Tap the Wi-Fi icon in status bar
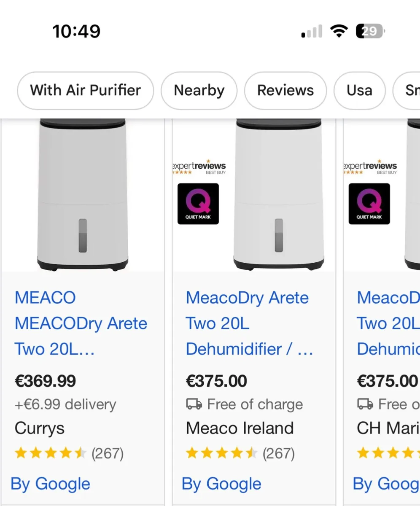The image size is (420, 506). point(339,31)
